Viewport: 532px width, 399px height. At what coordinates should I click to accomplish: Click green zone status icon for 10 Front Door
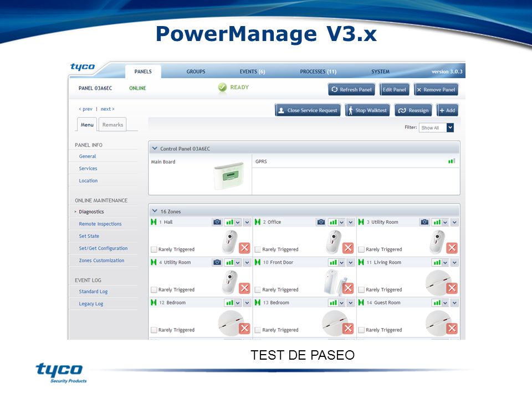click(x=258, y=262)
